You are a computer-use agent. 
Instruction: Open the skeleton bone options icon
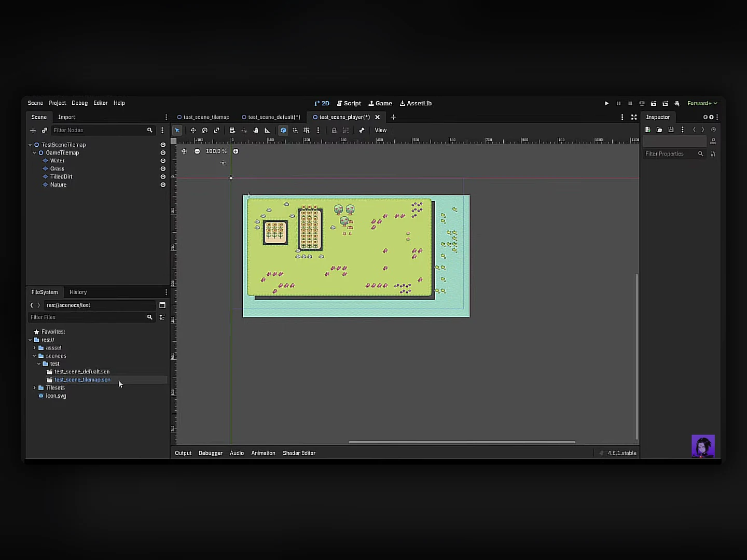(x=362, y=130)
